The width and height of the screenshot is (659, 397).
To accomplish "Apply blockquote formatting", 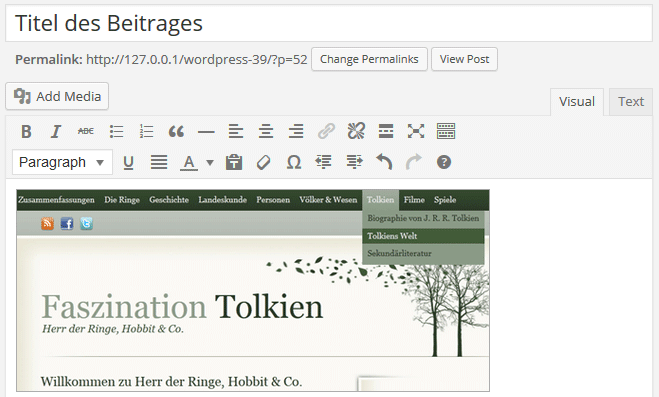I will click(x=176, y=131).
